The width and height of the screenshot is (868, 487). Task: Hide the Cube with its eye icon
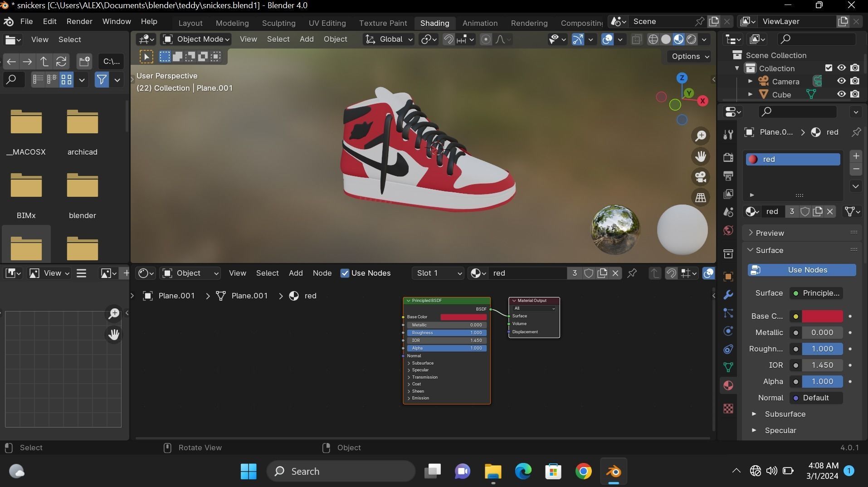click(x=841, y=94)
